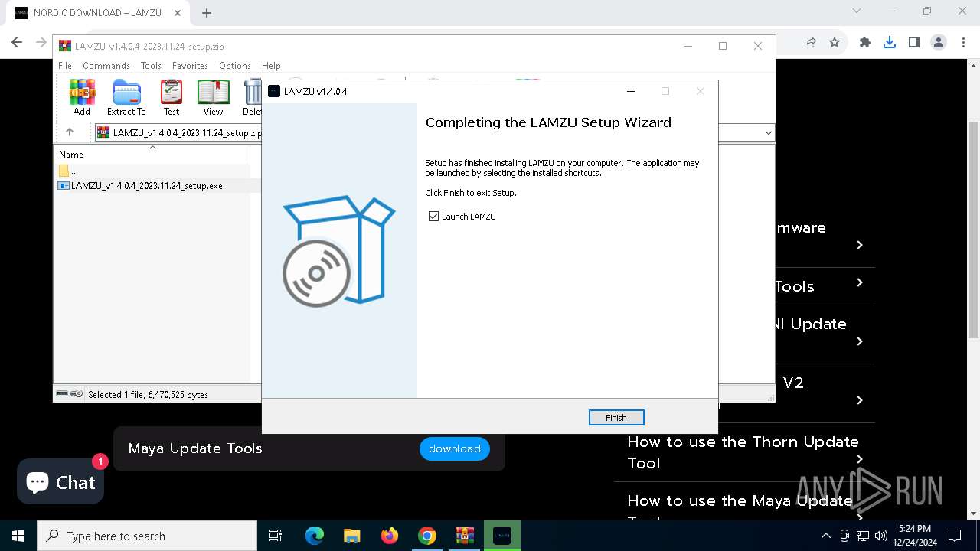Click the blue download button for Maya
The height and width of the screenshot is (551, 980).
click(455, 448)
